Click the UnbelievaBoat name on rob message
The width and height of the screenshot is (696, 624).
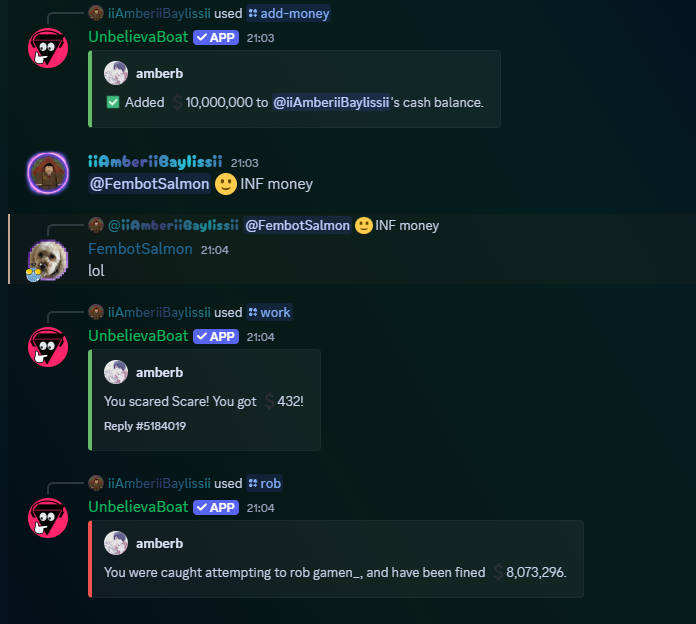coord(138,507)
